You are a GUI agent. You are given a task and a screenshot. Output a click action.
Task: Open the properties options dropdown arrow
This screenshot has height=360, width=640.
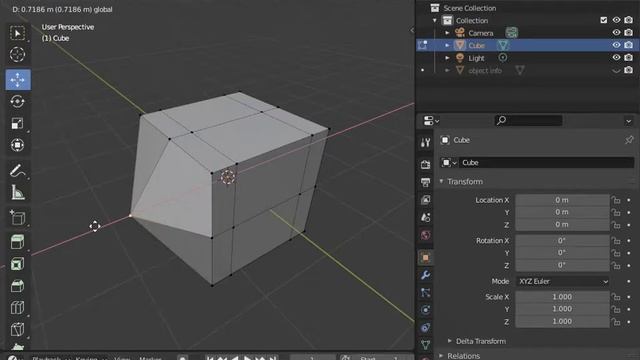click(x=629, y=121)
